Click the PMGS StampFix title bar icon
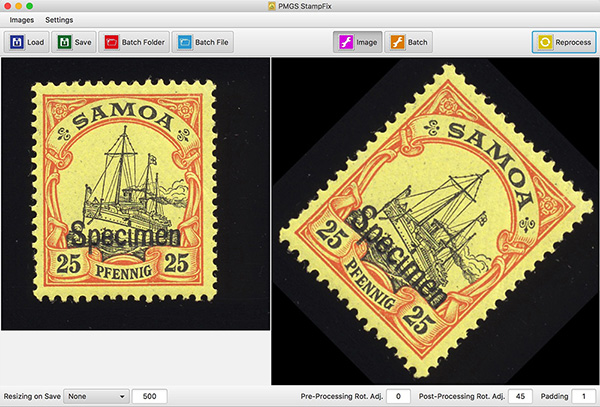Screen dimensions: 600x407 272,6
